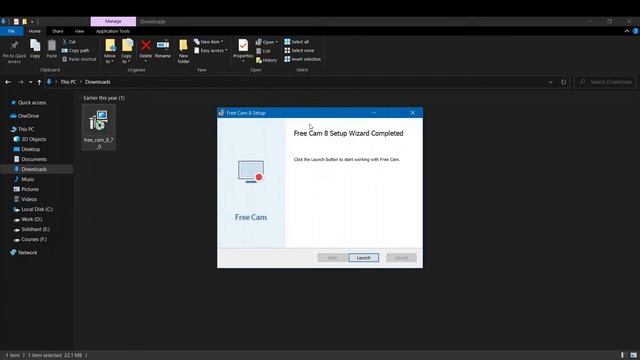640x360 pixels.
Task: Open Music in sidebar
Action: coord(24,179)
